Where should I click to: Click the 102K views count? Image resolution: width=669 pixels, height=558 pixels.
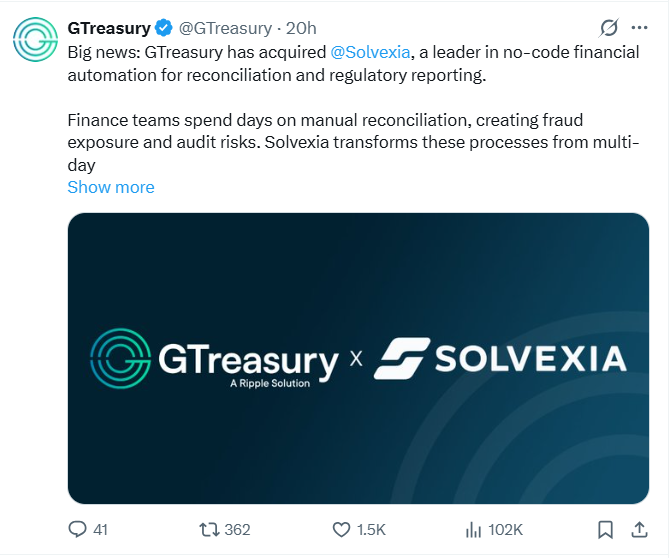(505, 529)
